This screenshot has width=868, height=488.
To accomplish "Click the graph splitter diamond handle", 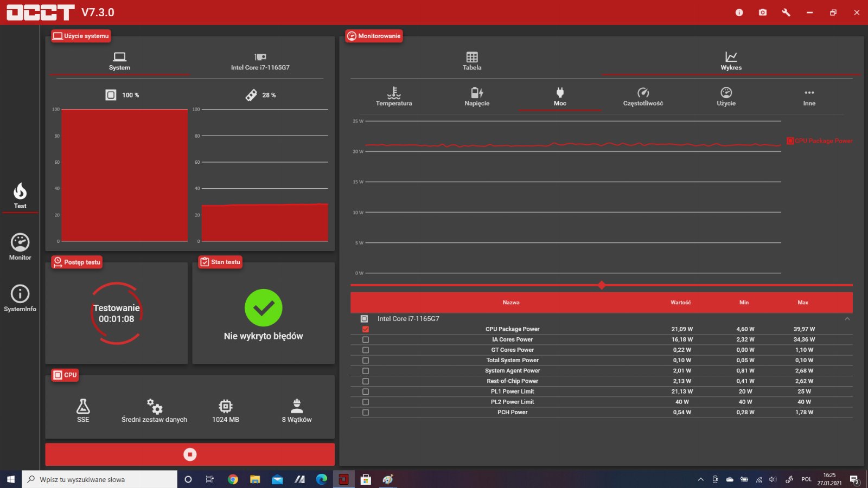I will point(602,285).
